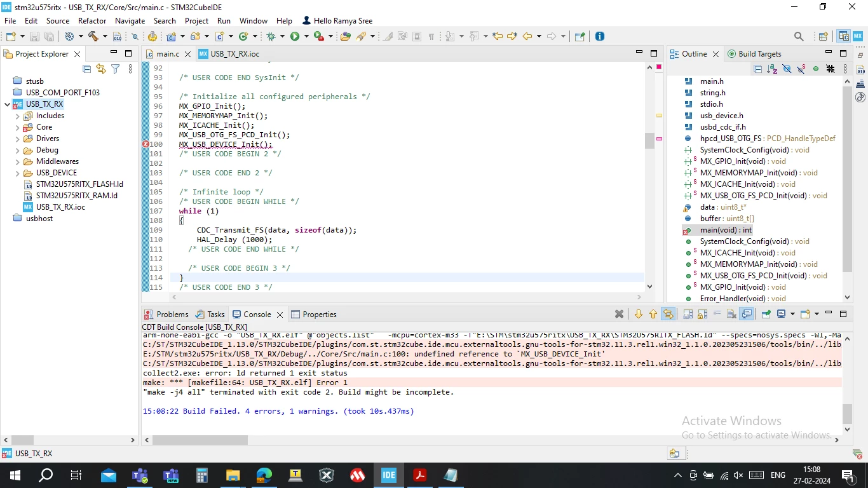Expand the Drivers folder
Viewport: 868px width, 488px height.
click(18, 139)
